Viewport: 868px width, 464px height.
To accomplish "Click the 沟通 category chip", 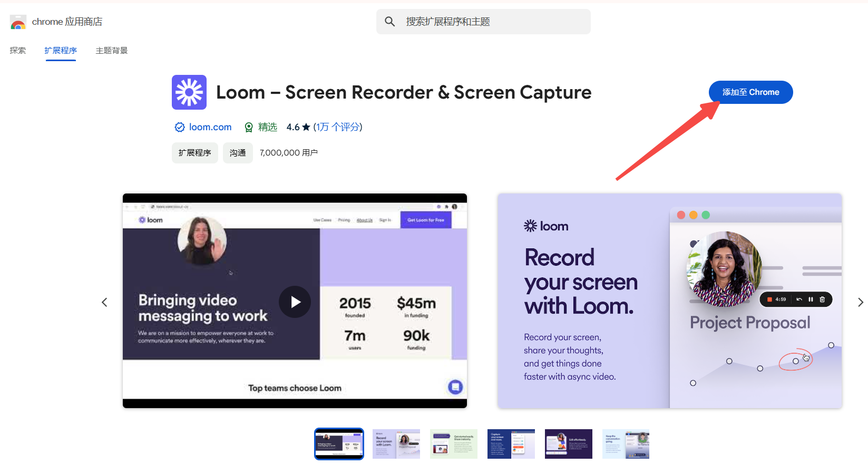I will (x=238, y=153).
